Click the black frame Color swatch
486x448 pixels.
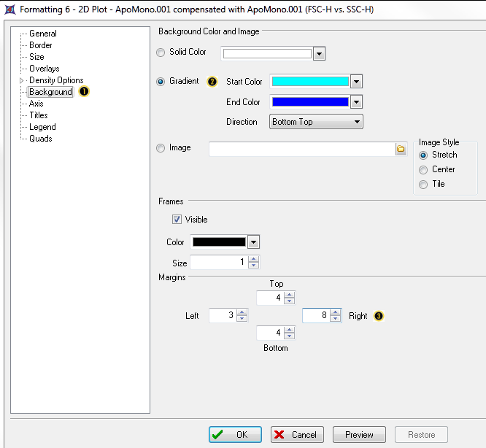[x=219, y=242]
